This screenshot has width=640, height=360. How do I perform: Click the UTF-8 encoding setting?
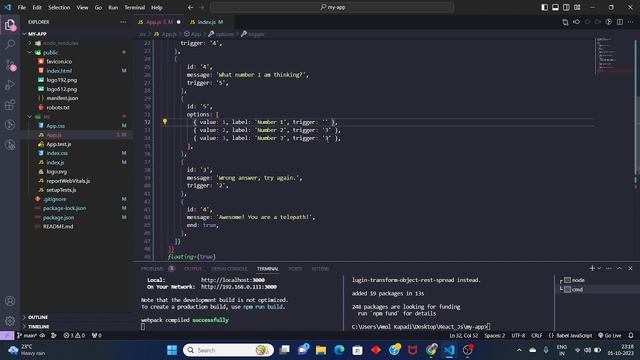click(x=518, y=336)
